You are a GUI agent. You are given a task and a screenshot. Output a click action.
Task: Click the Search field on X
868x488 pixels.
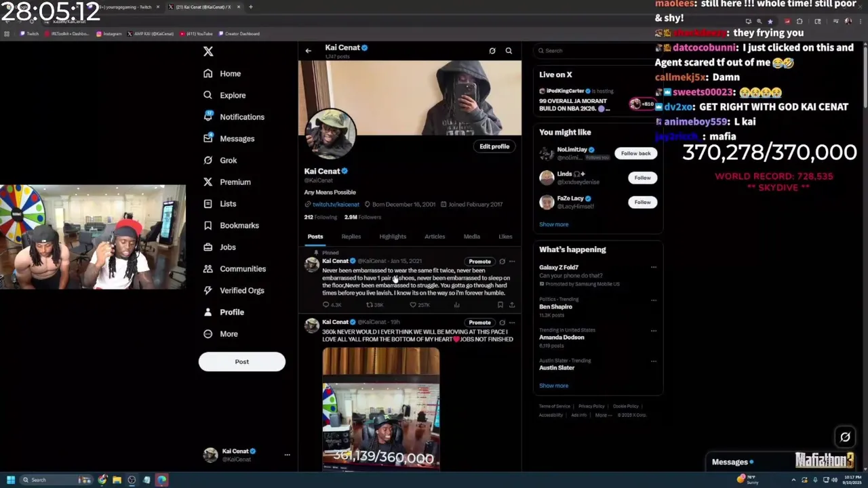click(x=597, y=51)
